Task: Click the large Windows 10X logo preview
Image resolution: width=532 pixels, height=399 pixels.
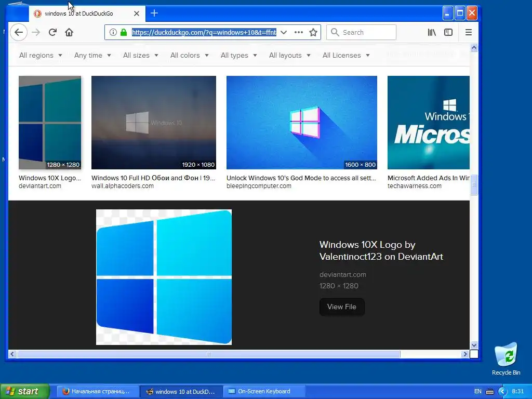Action: tap(164, 277)
